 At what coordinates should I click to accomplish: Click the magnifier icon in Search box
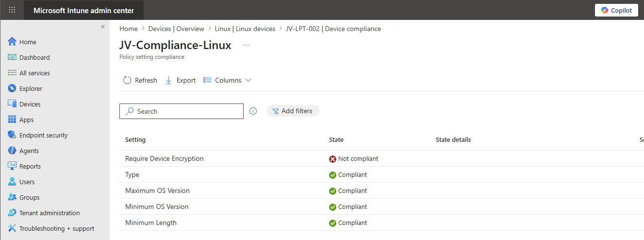tap(130, 111)
